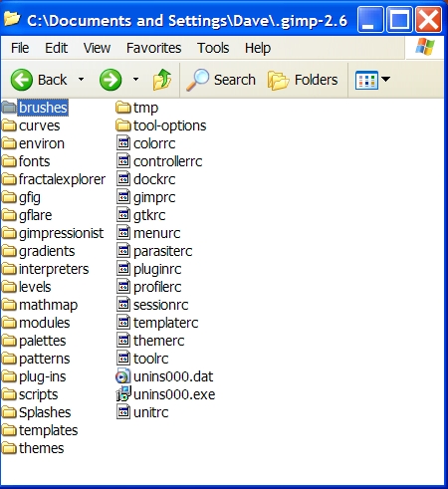Click the colorrc file icon
This screenshot has height=489, width=448.
(123, 143)
